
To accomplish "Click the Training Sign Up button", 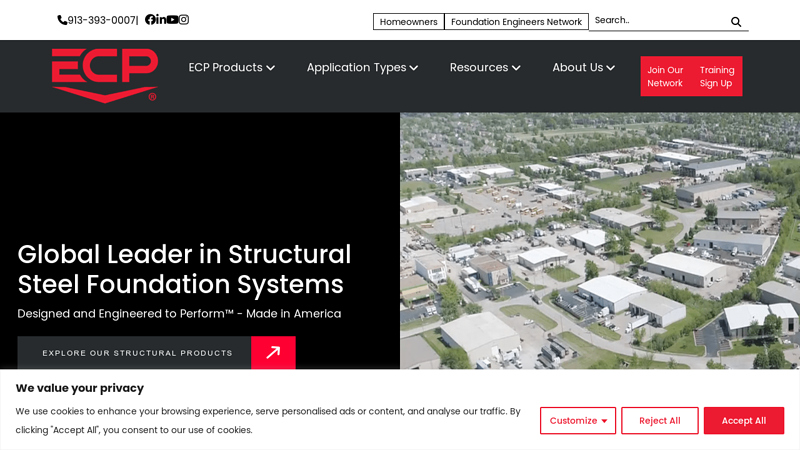I will [716, 76].
